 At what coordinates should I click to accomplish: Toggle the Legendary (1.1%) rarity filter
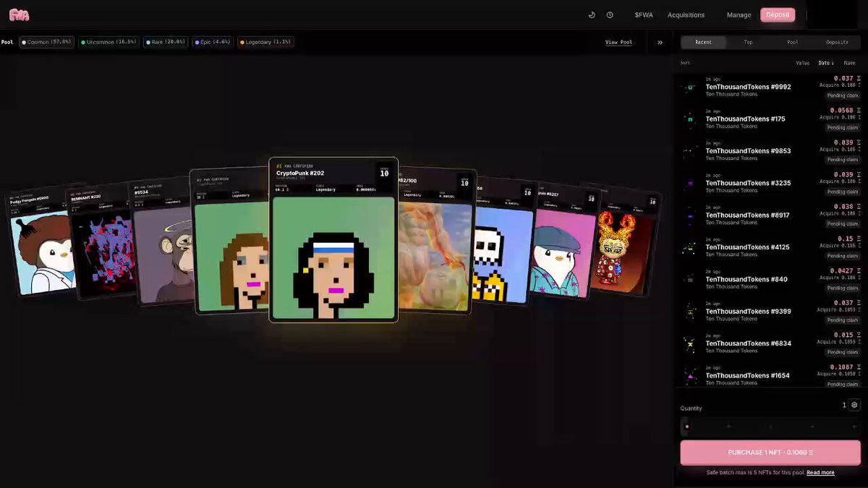(265, 42)
